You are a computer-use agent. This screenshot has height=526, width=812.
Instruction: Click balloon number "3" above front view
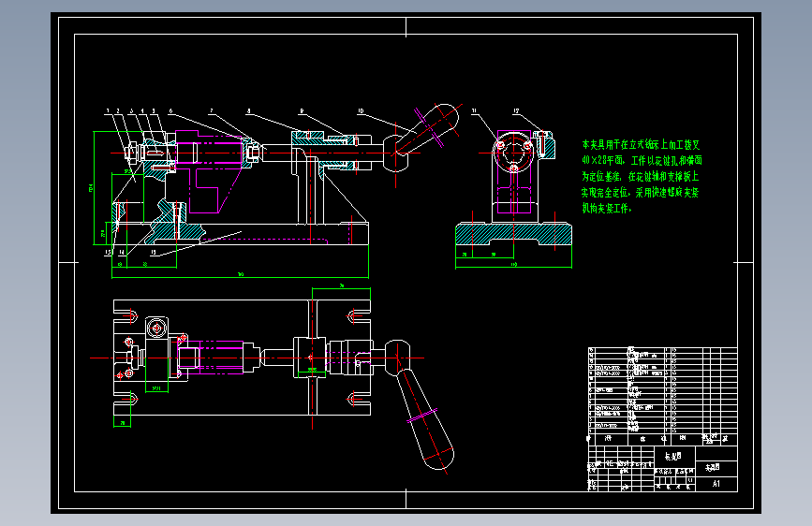point(131,110)
